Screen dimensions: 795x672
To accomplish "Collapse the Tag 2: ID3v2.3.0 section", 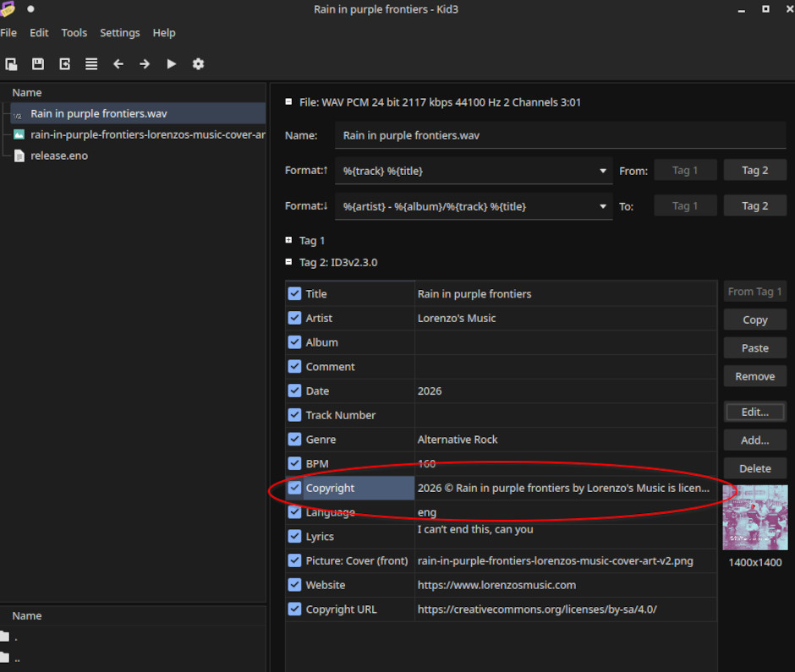I will click(x=288, y=262).
